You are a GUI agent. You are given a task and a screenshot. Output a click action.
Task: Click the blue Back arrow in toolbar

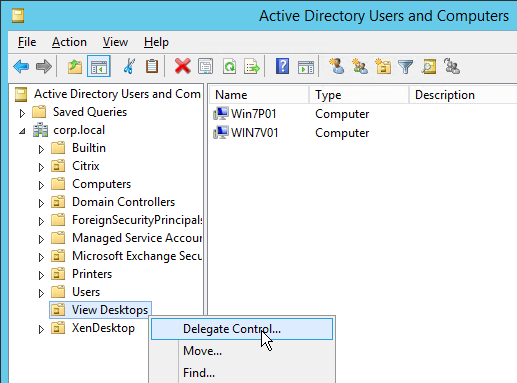(21, 67)
